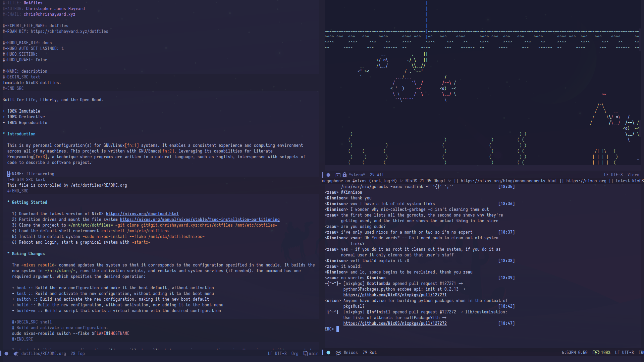Click the bullet point next to Introduction

pos(4,134)
